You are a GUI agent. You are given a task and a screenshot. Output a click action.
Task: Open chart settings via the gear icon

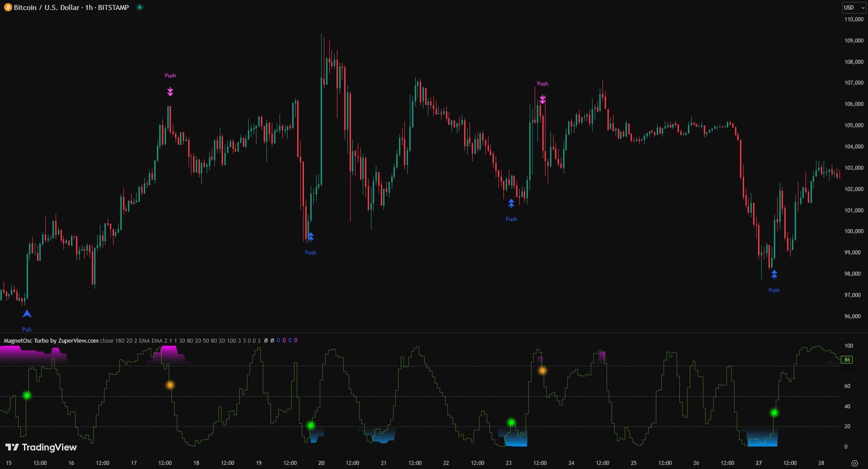tap(854, 463)
